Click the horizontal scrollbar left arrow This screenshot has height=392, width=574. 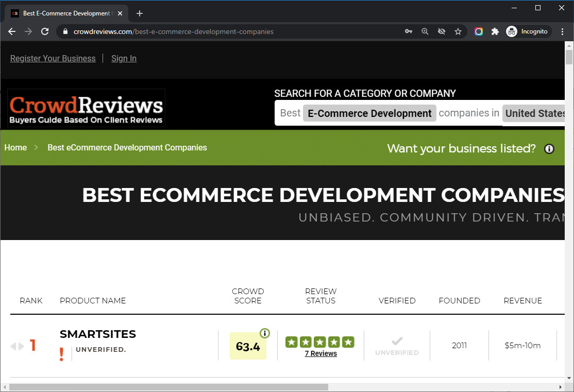5,387
